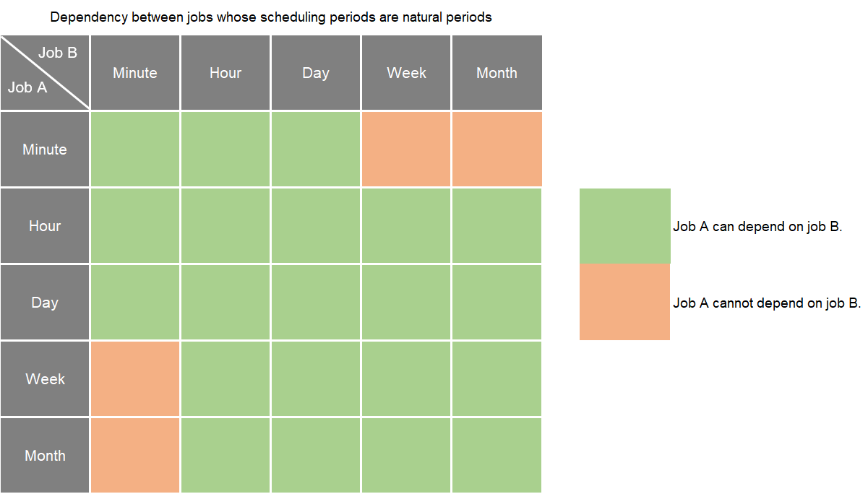Select the Month column header

pyautogui.click(x=497, y=72)
